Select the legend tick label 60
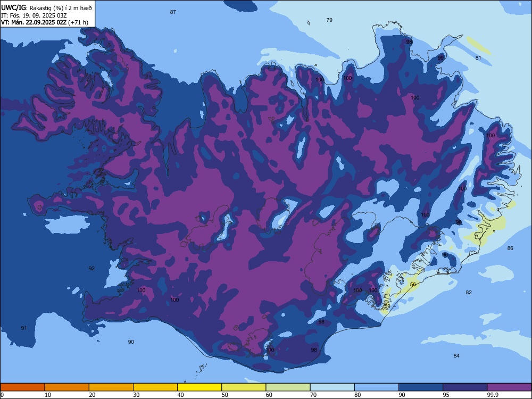The width and height of the screenshot is (532, 399). [x=269, y=395]
